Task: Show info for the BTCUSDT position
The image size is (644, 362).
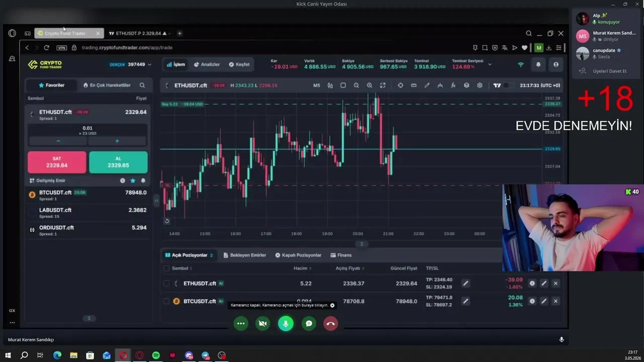Action: 532,301
